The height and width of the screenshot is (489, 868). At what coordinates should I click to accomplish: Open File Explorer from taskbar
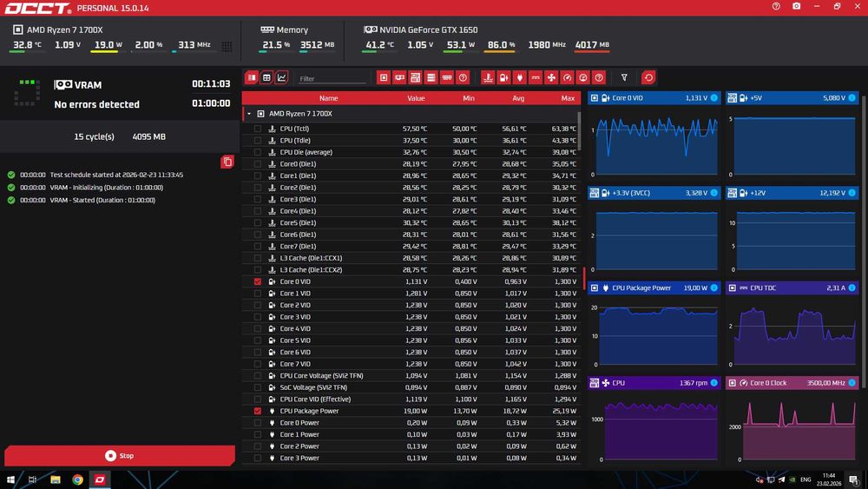[56, 479]
